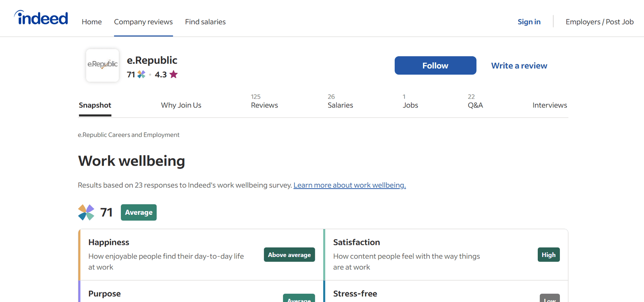Click the star icon next to 4.3 rating
Image resolution: width=644 pixels, height=302 pixels.
(173, 74)
